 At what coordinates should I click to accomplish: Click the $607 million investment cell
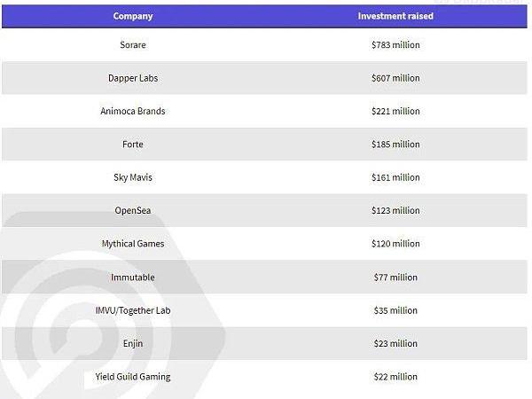coord(395,78)
